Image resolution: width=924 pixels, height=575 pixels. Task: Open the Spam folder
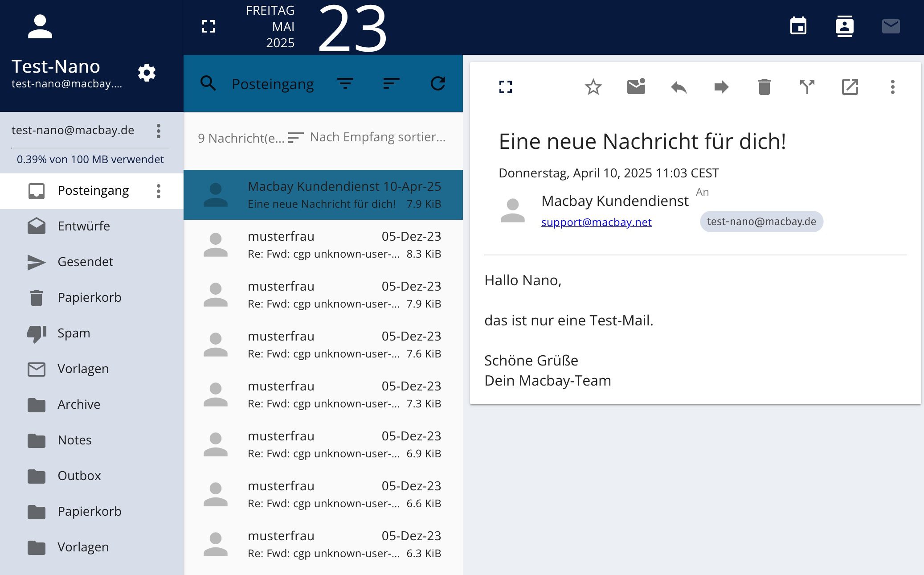[92, 333]
